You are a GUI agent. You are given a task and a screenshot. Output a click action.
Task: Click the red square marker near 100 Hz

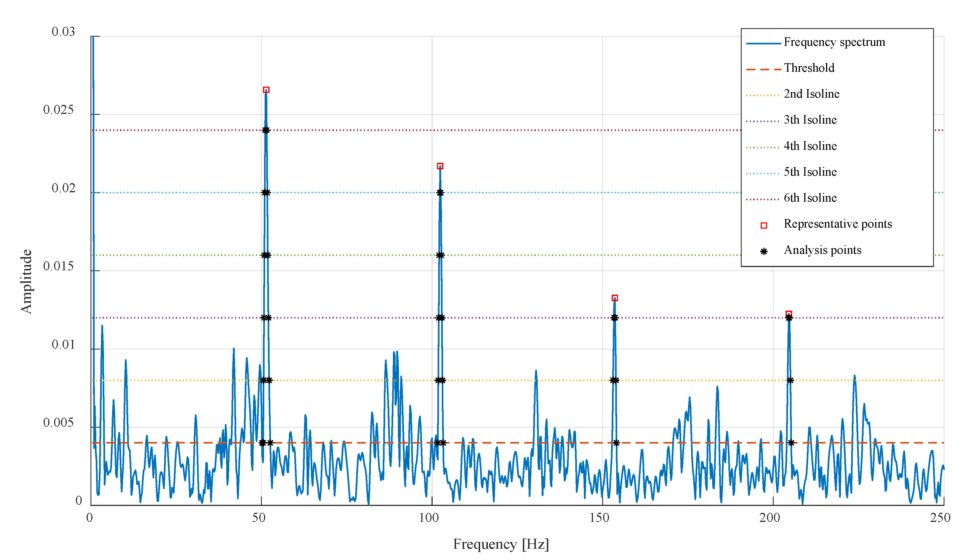[x=440, y=166]
